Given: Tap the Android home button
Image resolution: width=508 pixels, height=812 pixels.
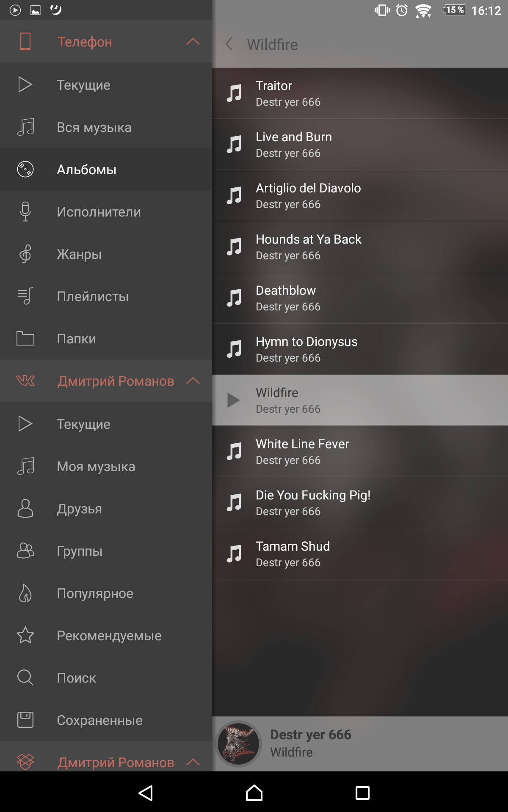Looking at the screenshot, I should coord(254,793).
